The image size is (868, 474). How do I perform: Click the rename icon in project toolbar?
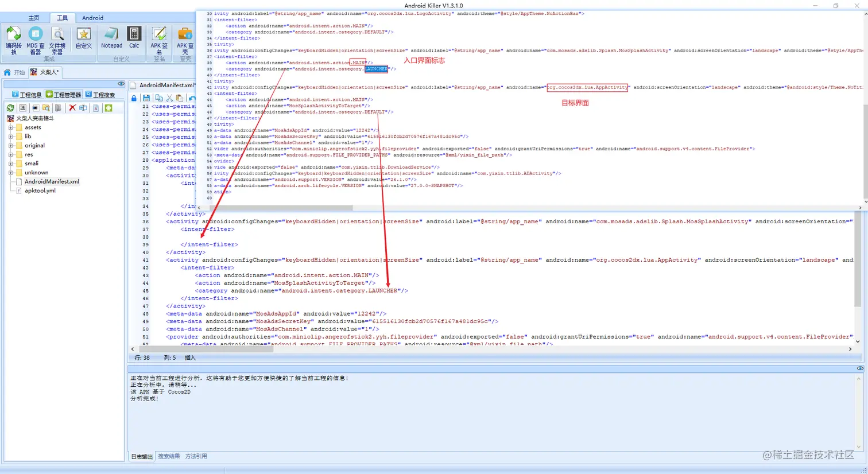click(83, 108)
